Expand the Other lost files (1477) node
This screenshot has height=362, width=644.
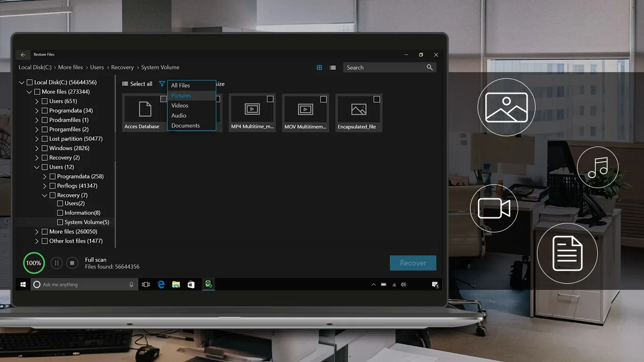[x=37, y=241]
